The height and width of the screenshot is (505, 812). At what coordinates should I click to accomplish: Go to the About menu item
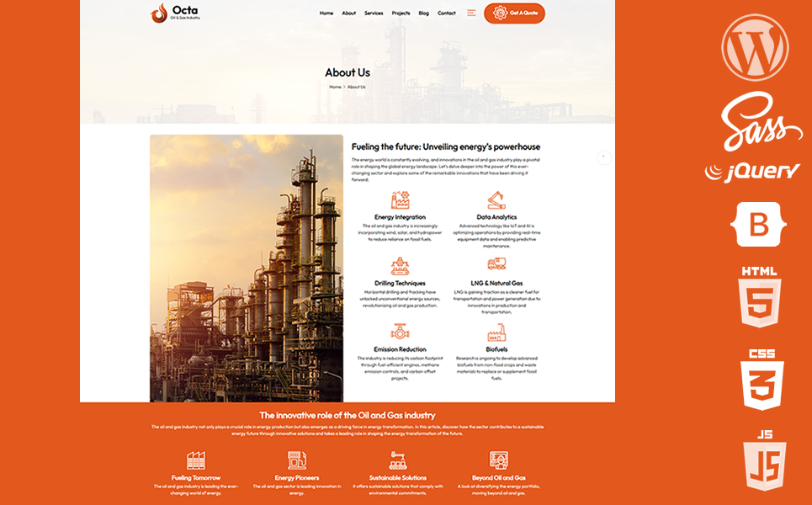coord(349,13)
